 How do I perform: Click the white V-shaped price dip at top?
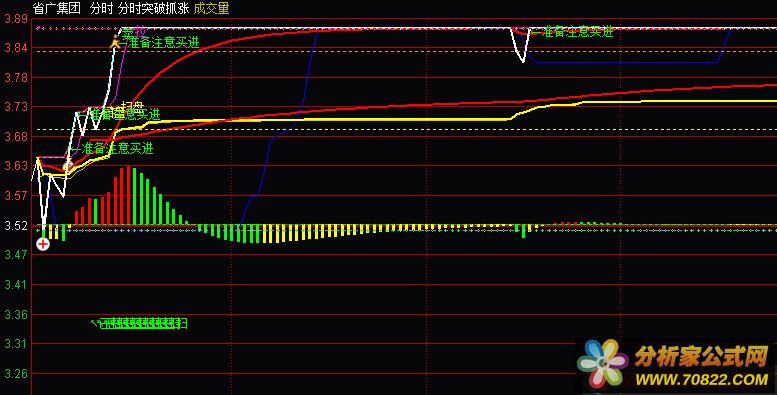click(x=521, y=45)
